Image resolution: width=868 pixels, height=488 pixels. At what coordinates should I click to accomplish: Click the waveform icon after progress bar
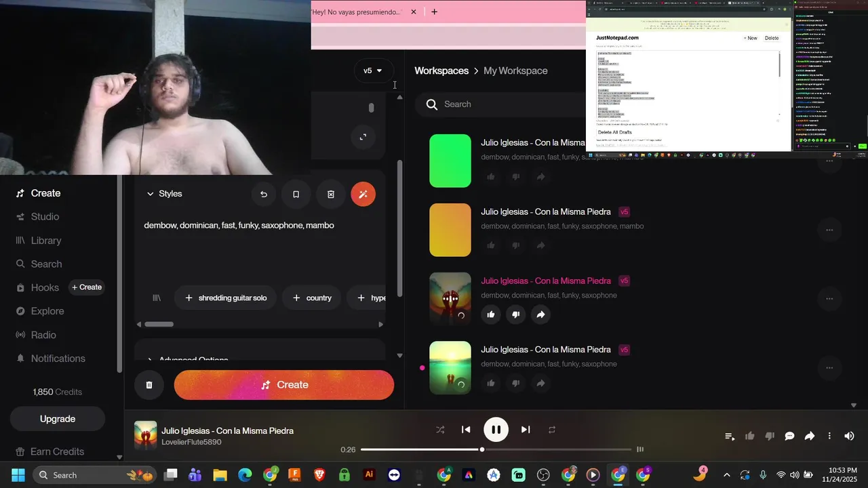tap(639, 449)
